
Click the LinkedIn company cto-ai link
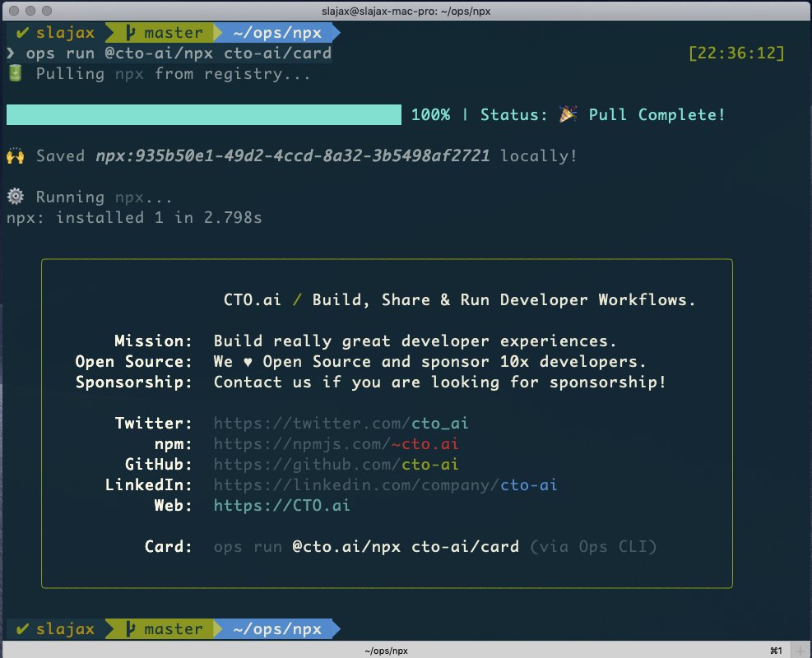tap(385, 485)
